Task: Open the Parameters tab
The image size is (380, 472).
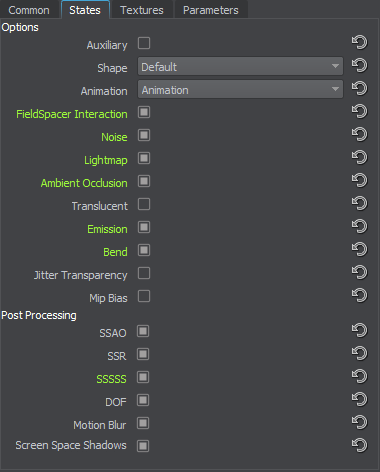Action: [x=211, y=10]
